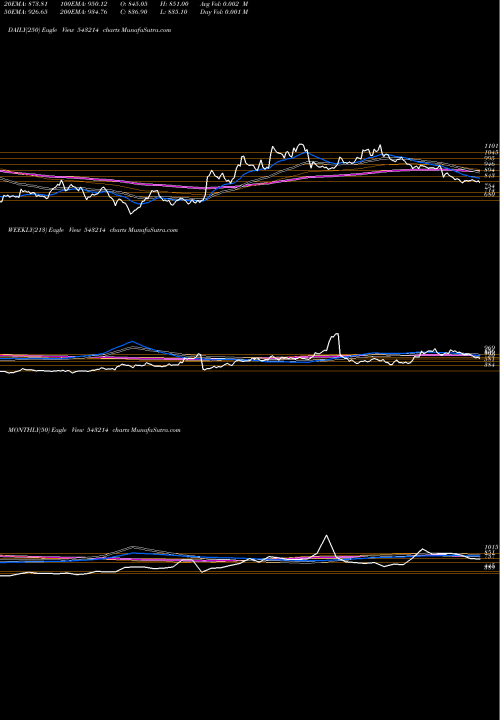Click the 1013 price label on monthly chart
Viewport: 500px width, 720px height.
[x=491, y=547]
